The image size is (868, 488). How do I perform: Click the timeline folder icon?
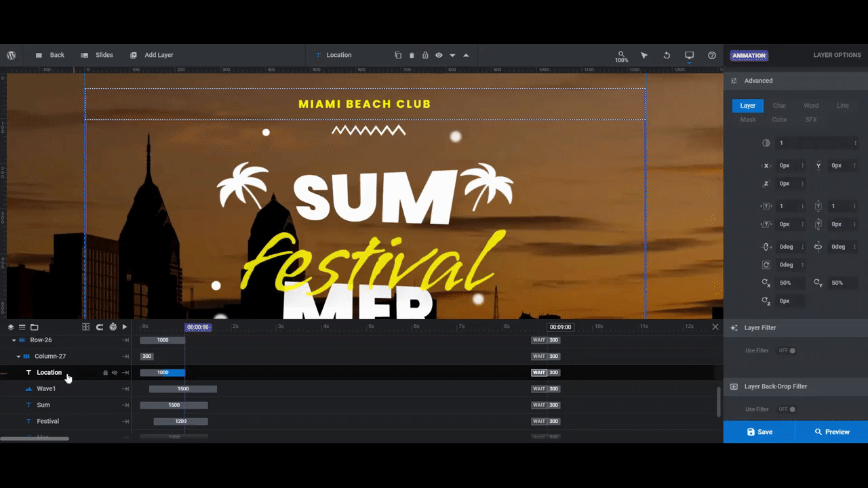pos(34,327)
